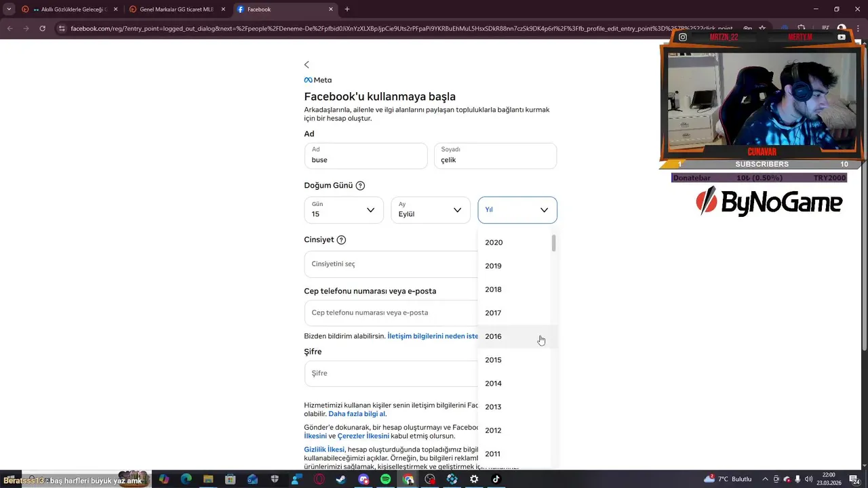The width and height of the screenshot is (868, 488).
Task: Click the browser address bar URL
Action: click(x=401, y=28)
